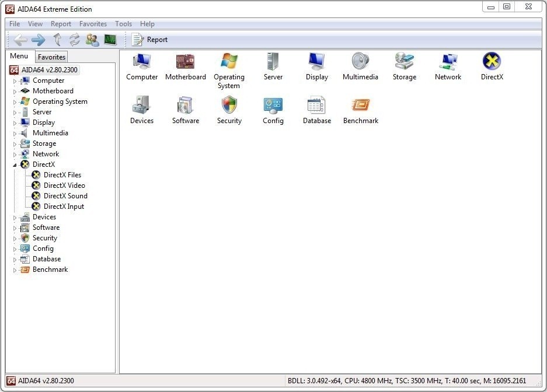Click the green monitor graph toolbar icon
Image resolution: width=547 pixels, height=392 pixels.
(x=110, y=40)
